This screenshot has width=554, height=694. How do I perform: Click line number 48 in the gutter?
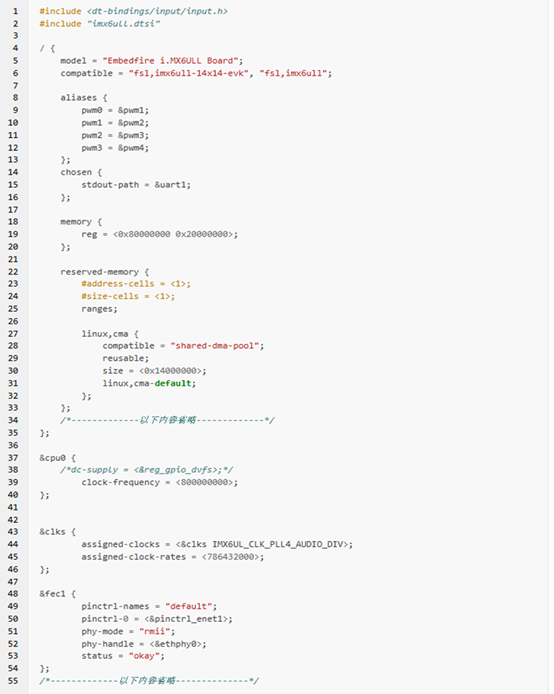pos(13,594)
